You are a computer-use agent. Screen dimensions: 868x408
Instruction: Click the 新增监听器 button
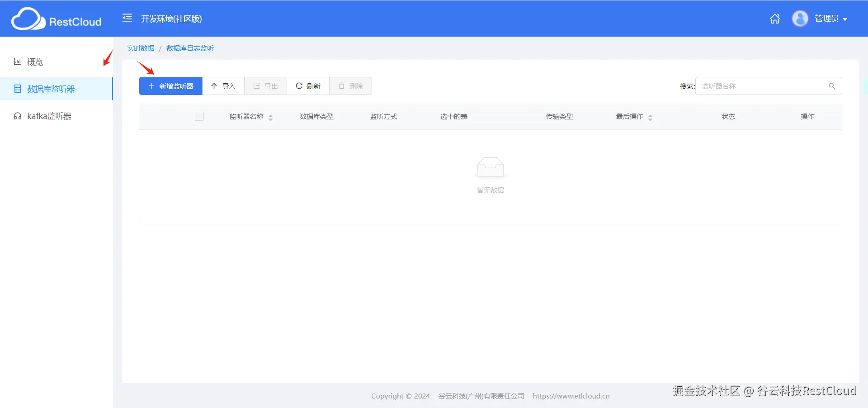[x=171, y=86]
